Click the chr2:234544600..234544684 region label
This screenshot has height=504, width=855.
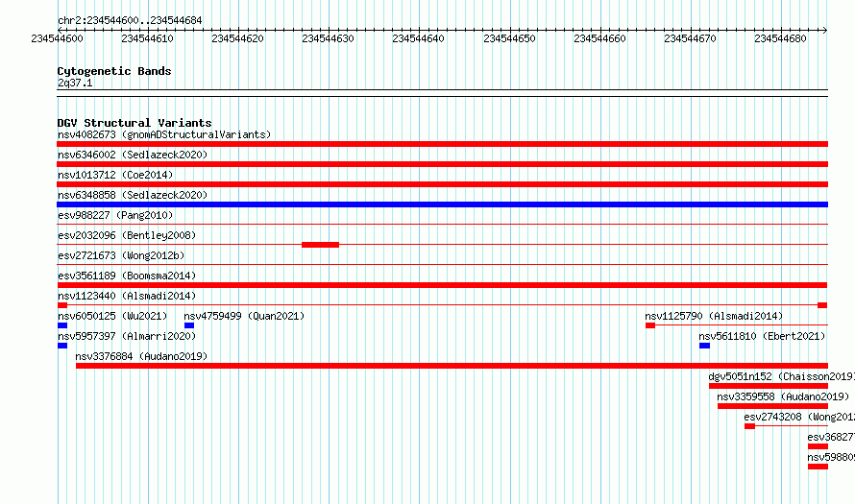[x=130, y=20]
